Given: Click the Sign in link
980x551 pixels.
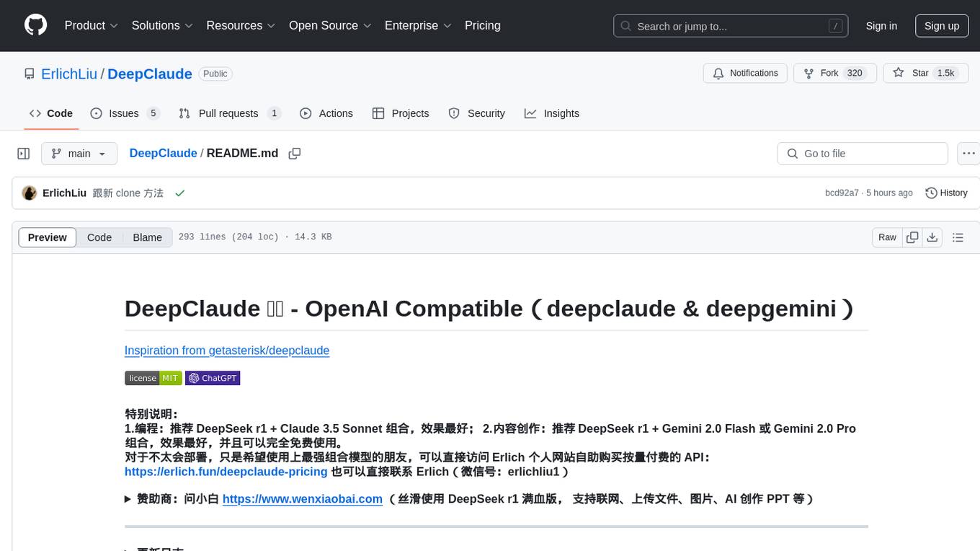Looking at the screenshot, I should coord(881,26).
